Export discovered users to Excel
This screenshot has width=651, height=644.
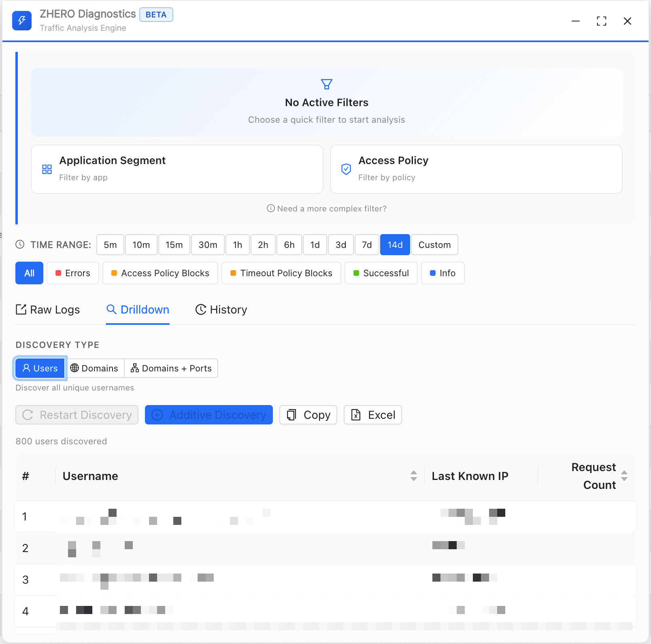click(x=372, y=415)
